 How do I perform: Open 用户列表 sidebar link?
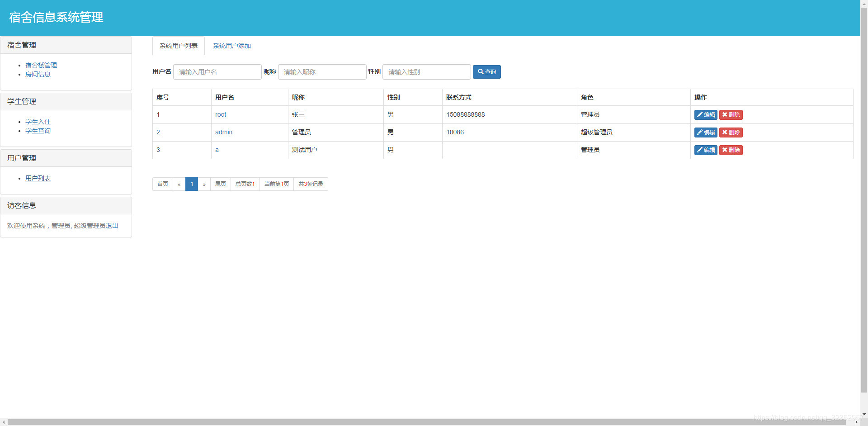pos(38,178)
